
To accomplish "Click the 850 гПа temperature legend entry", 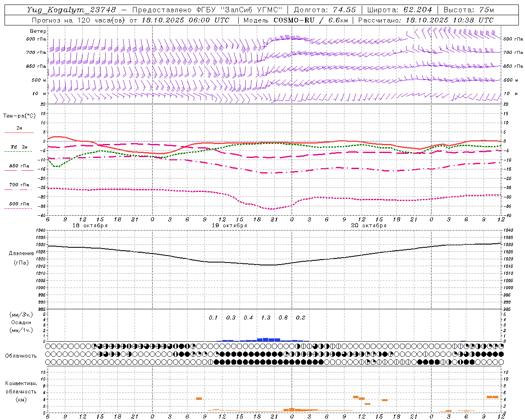I will (x=19, y=166).
